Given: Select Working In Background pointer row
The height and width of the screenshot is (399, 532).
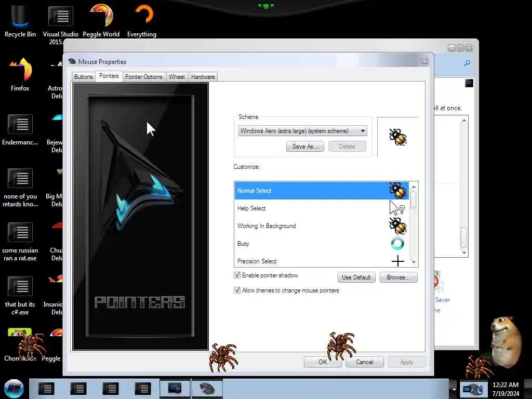Looking at the screenshot, I should pyautogui.click(x=322, y=226).
